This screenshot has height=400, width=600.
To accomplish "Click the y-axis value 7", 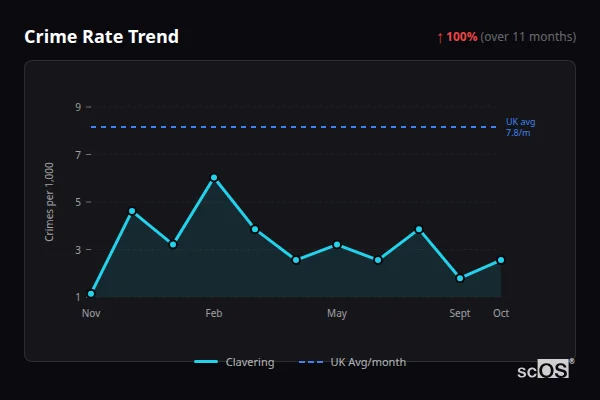I will point(78,155).
